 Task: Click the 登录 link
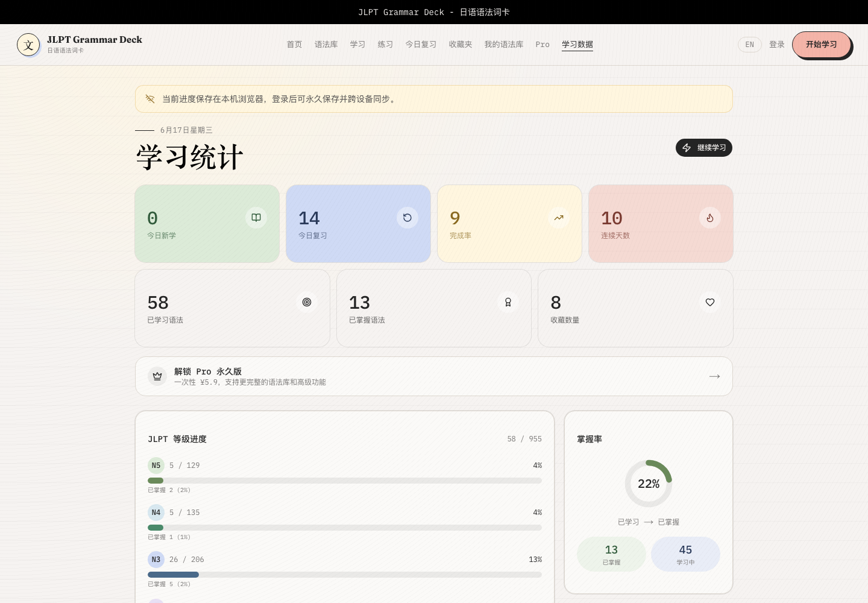(x=777, y=45)
